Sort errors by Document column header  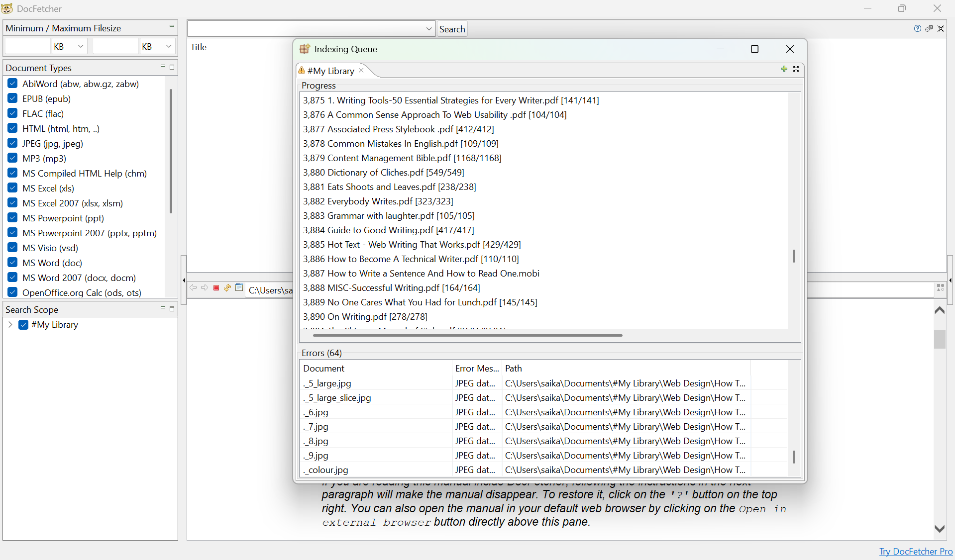coord(376,369)
